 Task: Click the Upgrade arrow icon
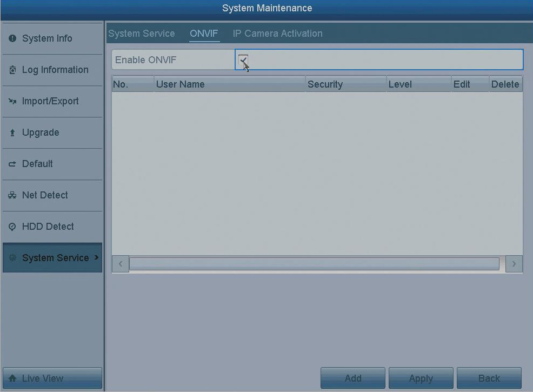(x=12, y=133)
